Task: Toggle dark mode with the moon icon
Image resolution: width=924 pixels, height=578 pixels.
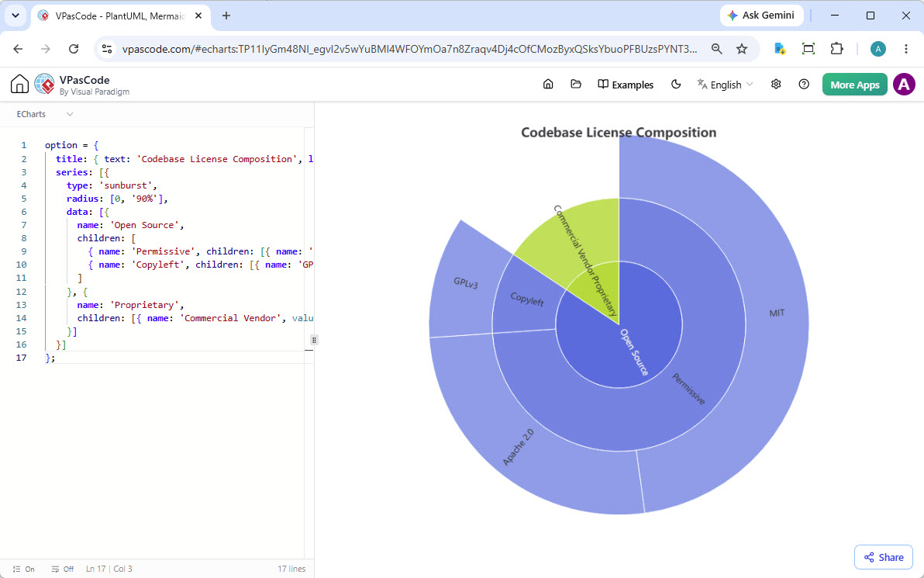Action: pyautogui.click(x=676, y=85)
